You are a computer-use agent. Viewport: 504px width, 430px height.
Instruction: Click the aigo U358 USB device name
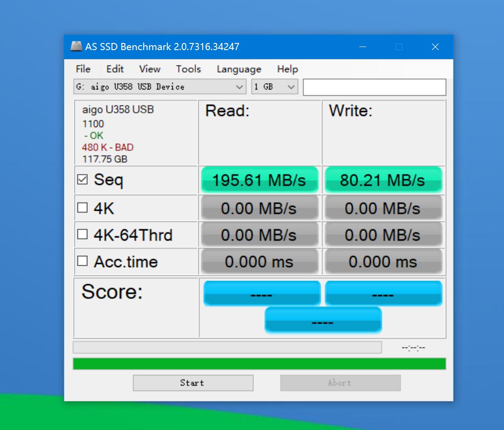(x=118, y=110)
